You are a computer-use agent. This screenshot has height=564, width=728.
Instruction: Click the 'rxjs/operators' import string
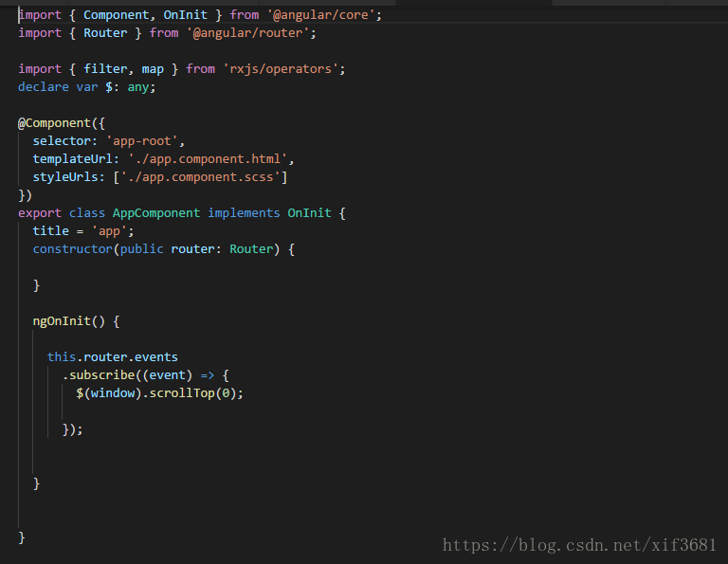(x=281, y=69)
